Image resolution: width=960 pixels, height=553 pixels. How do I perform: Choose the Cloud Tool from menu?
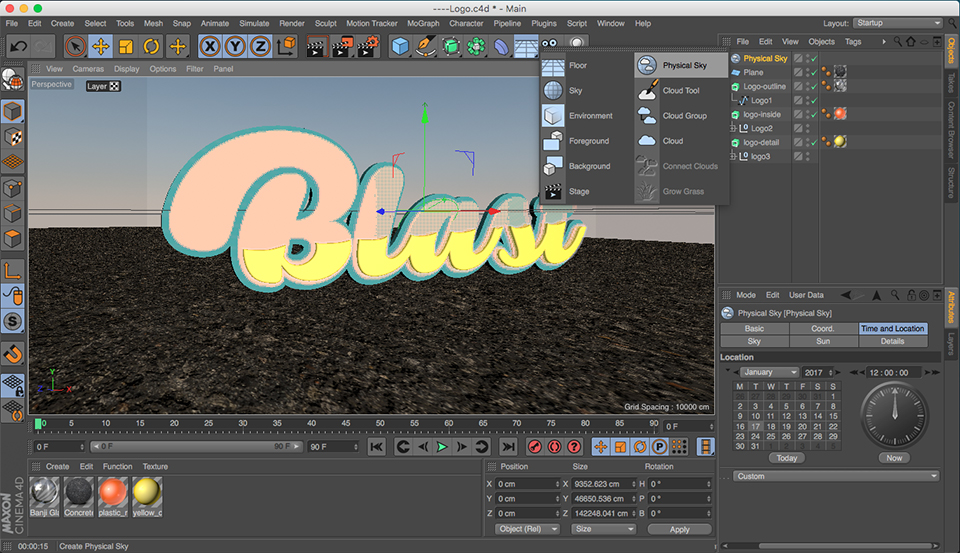[x=681, y=91]
